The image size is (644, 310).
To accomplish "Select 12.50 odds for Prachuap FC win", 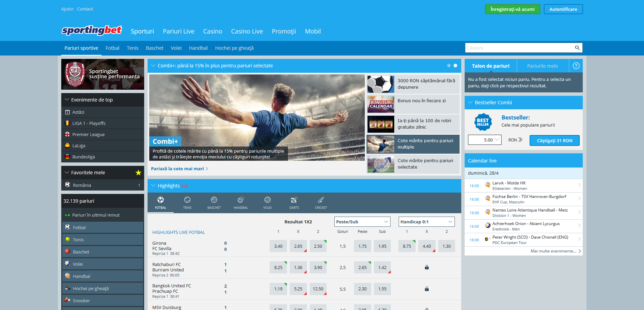I will coord(318,289).
